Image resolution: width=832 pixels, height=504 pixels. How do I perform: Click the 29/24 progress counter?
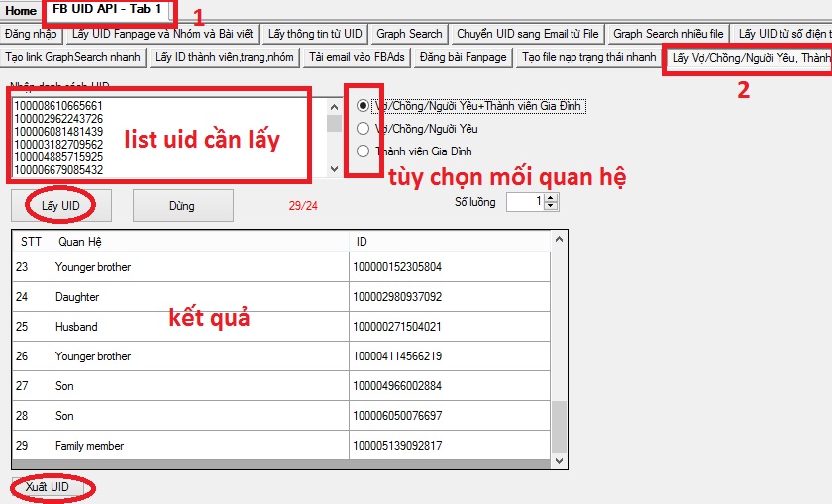click(303, 206)
